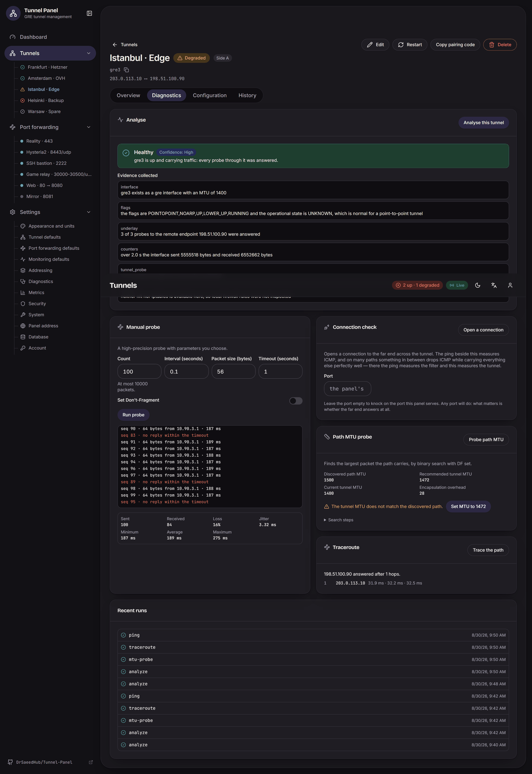
Task: Open the language translate icon
Action: point(494,285)
